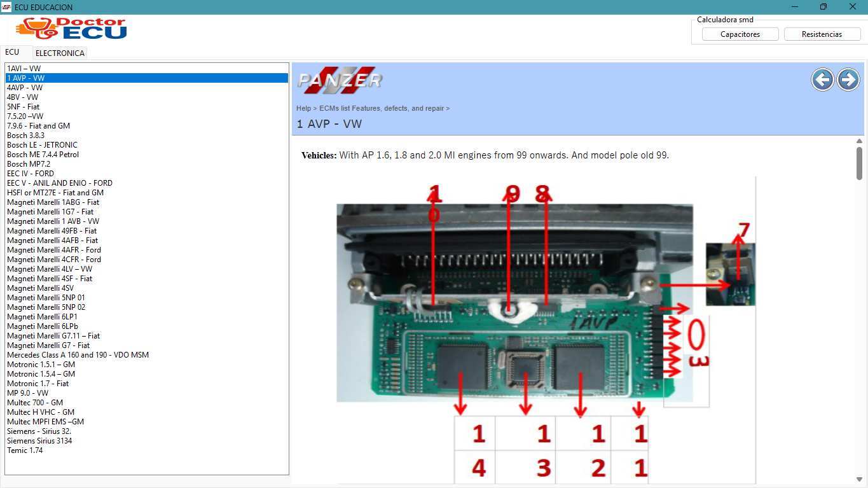Image resolution: width=868 pixels, height=488 pixels.
Task: Select 'HSFI or MT27E - Fiat and GM'
Action: 147,192
